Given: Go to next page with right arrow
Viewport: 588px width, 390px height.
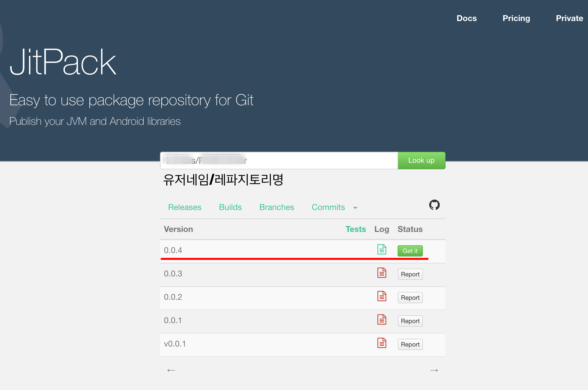Looking at the screenshot, I should pos(434,370).
